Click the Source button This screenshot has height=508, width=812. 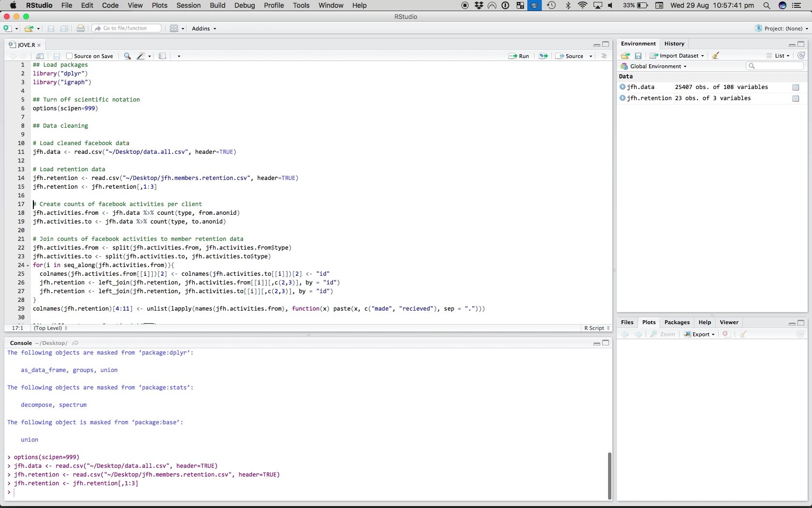tap(570, 56)
